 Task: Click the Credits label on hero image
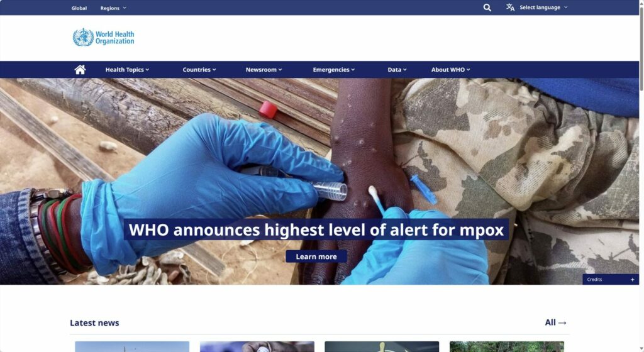(x=594, y=279)
